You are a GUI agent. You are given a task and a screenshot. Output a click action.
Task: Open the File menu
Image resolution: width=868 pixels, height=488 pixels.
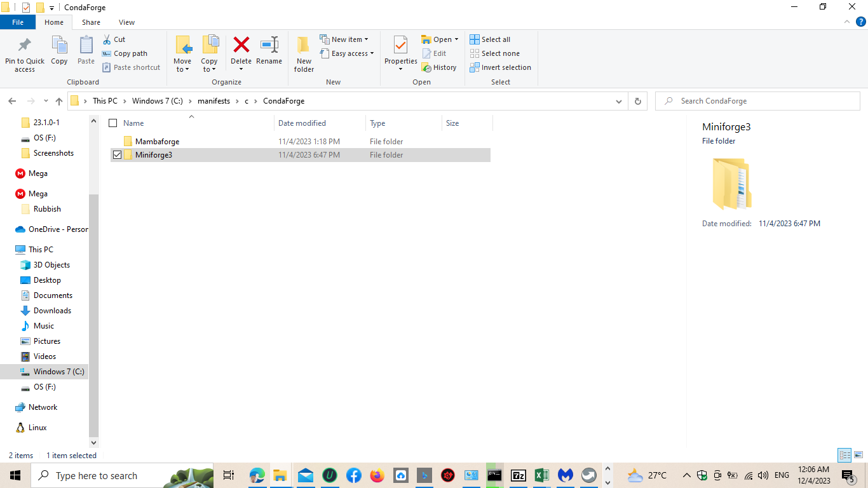point(18,22)
